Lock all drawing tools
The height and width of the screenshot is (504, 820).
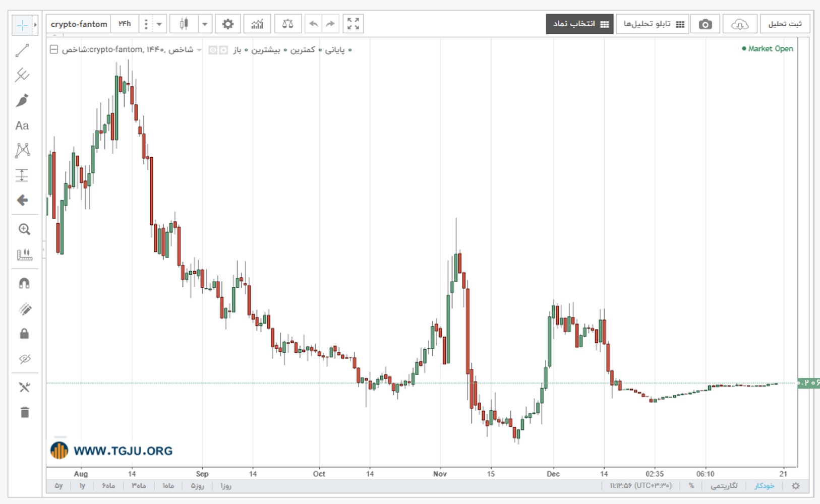24,334
